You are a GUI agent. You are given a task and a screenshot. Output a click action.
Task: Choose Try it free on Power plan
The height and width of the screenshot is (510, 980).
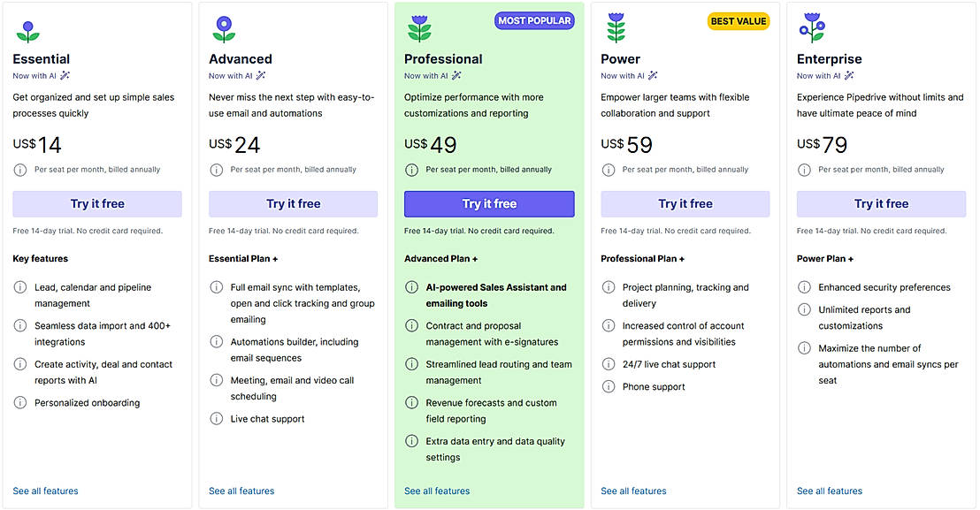click(x=685, y=204)
